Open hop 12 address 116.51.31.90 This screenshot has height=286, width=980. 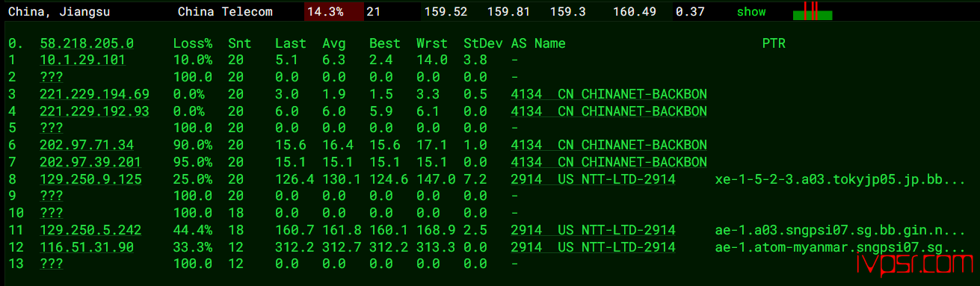pos(87,246)
